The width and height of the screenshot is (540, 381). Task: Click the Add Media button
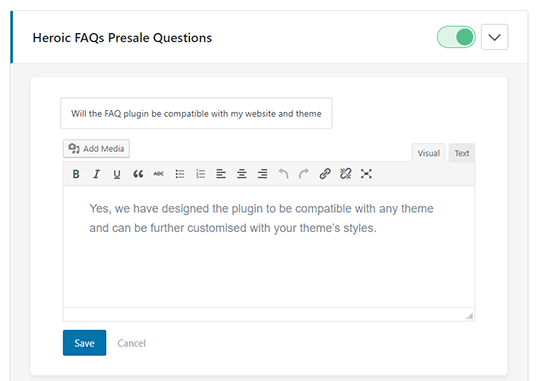click(x=96, y=148)
